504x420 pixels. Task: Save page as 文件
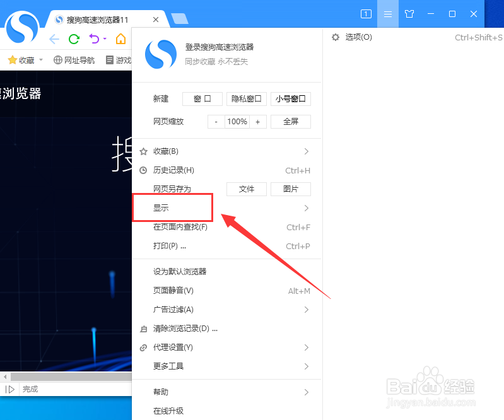click(x=247, y=189)
